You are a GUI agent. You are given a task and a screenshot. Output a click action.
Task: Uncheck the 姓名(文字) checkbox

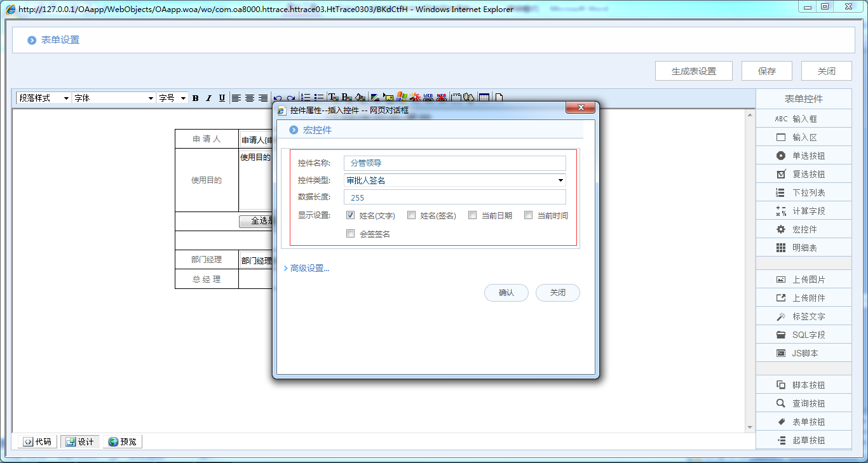(x=351, y=215)
